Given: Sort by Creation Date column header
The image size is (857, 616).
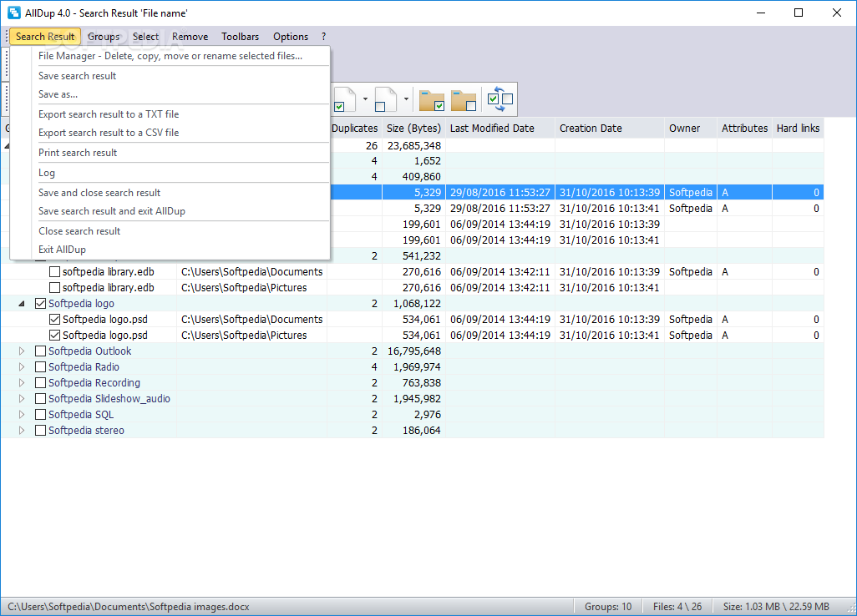Looking at the screenshot, I should click(610, 129).
